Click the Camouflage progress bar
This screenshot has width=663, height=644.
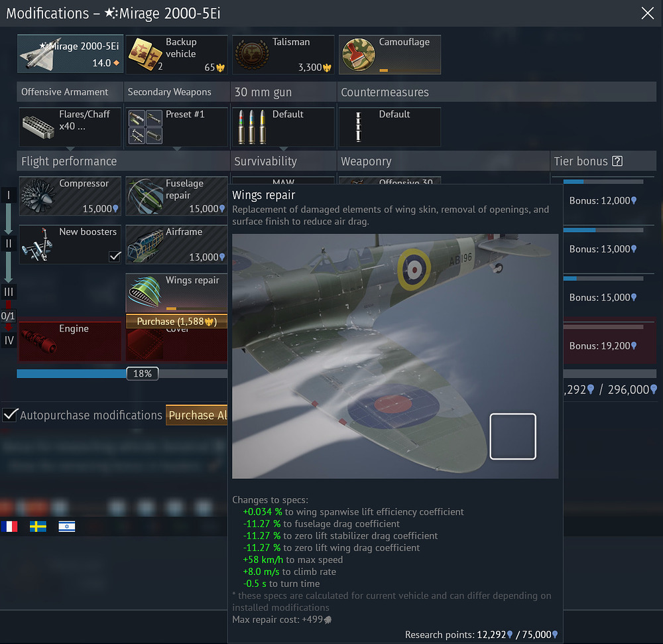(x=409, y=70)
